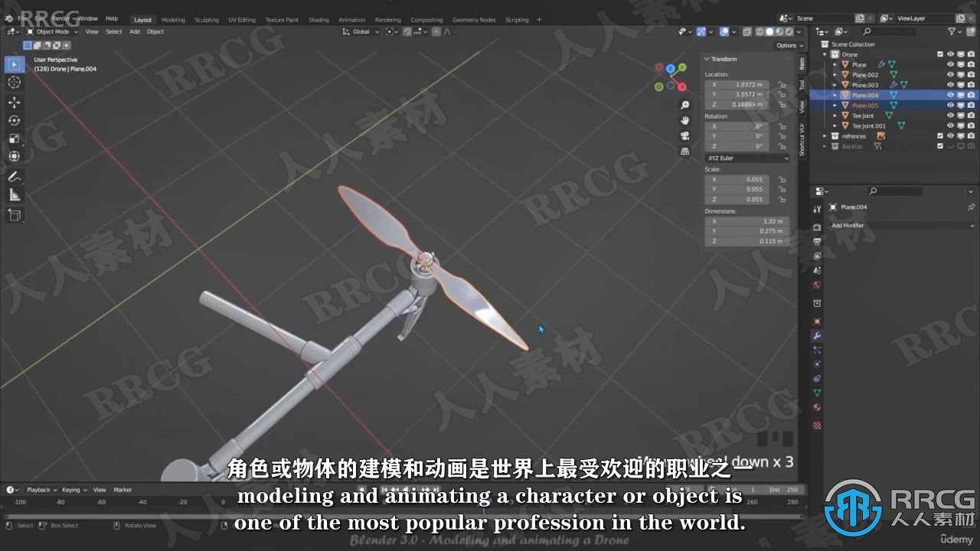This screenshot has height=551, width=980.
Task: Open the Object Data properties tab icon
Action: click(817, 393)
